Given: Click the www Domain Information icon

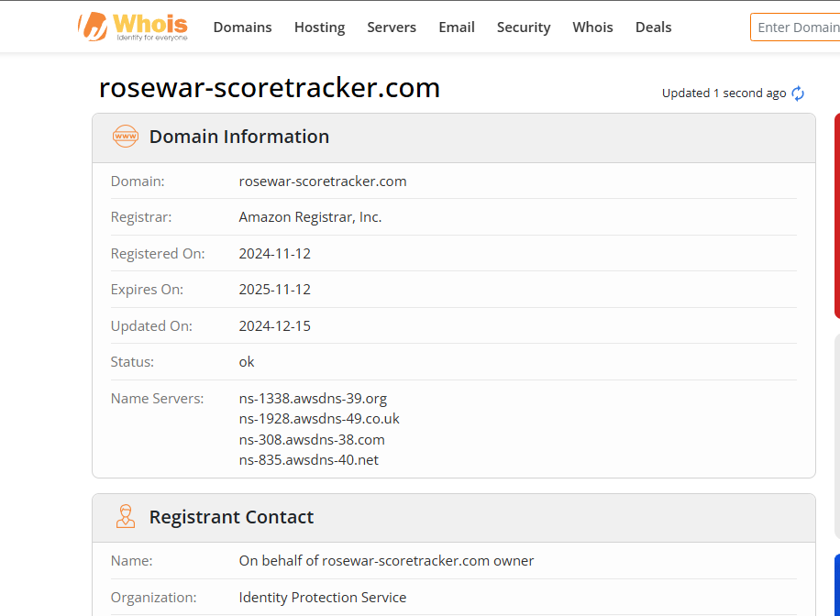Looking at the screenshot, I should click(126, 137).
